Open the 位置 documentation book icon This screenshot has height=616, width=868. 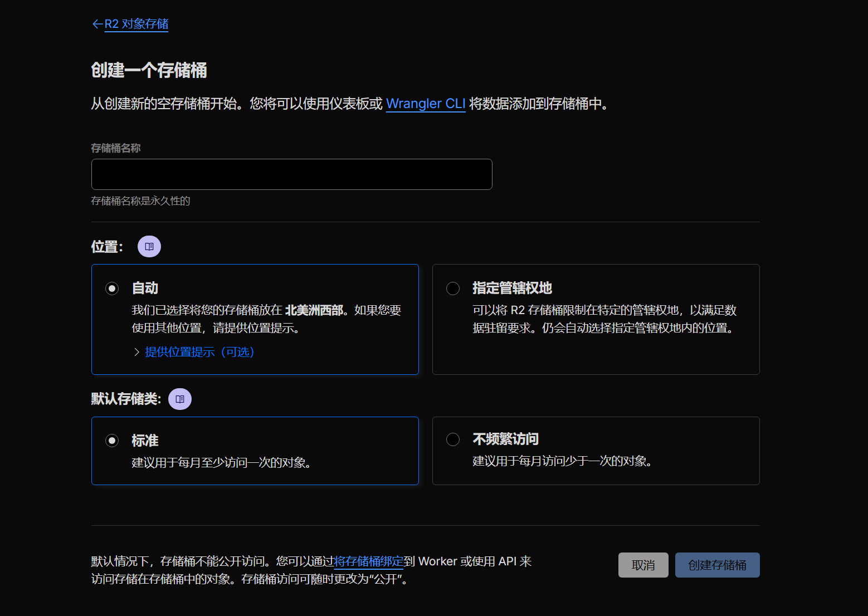[149, 247]
